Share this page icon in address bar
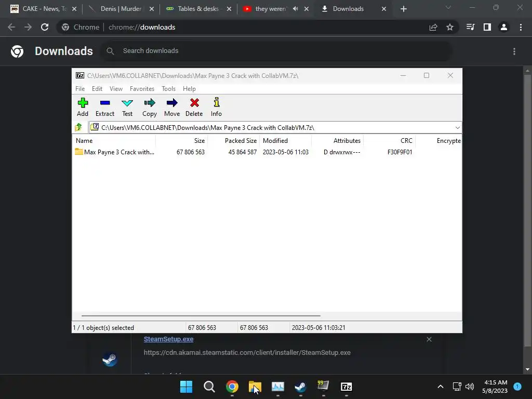The height and width of the screenshot is (399, 532). click(x=433, y=27)
